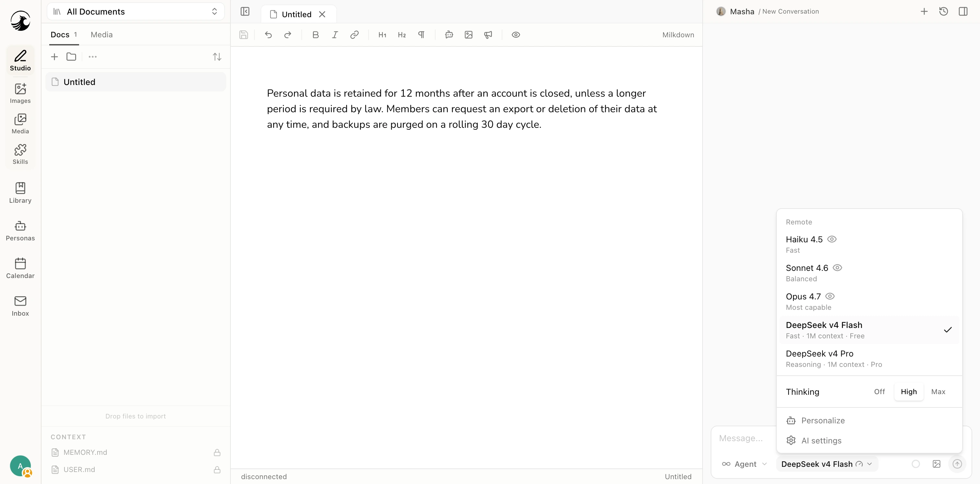Viewport: 980px width, 484px height.
Task: Apply italic formatting
Action: [x=335, y=35]
